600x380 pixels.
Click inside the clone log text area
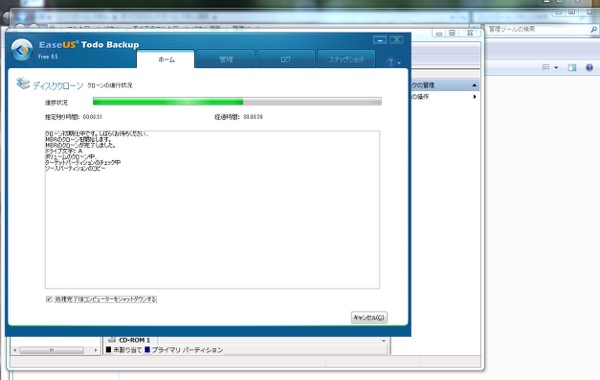(212, 209)
